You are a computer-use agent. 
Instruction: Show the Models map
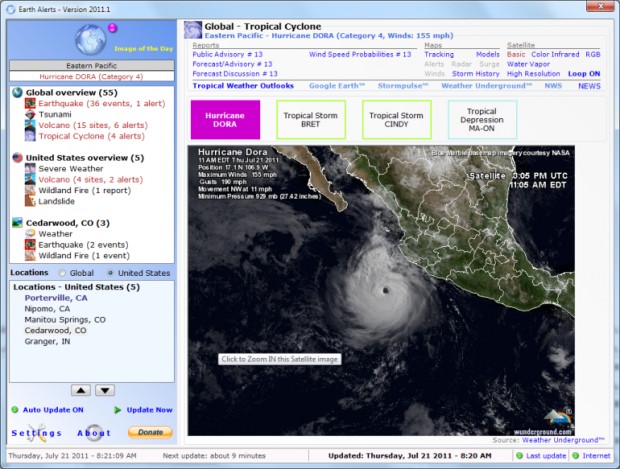pos(488,55)
